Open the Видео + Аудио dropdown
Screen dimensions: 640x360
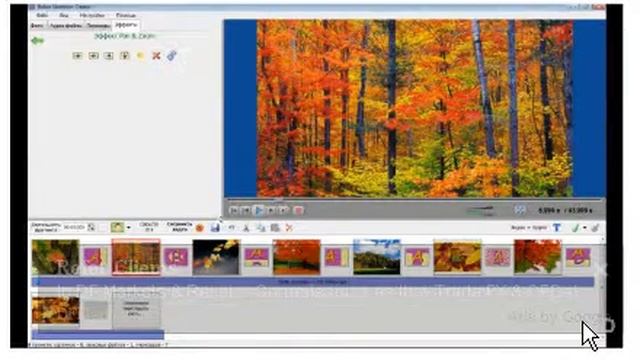(529, 227)
